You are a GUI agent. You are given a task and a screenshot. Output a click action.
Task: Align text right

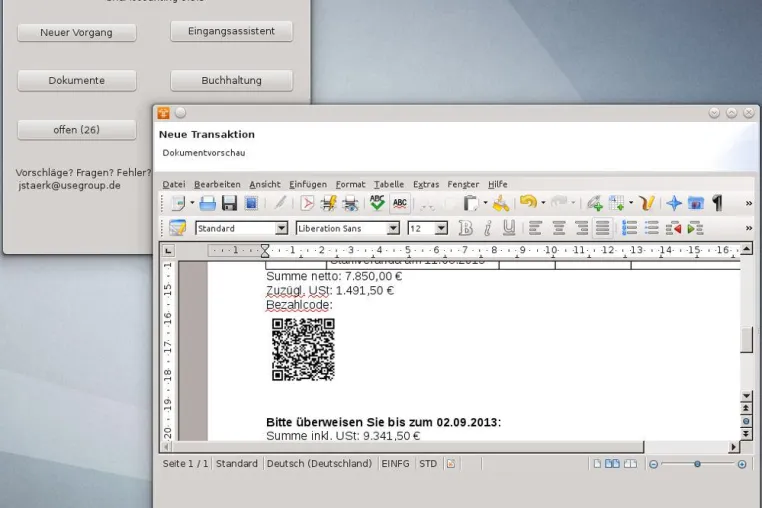point(581,228)
